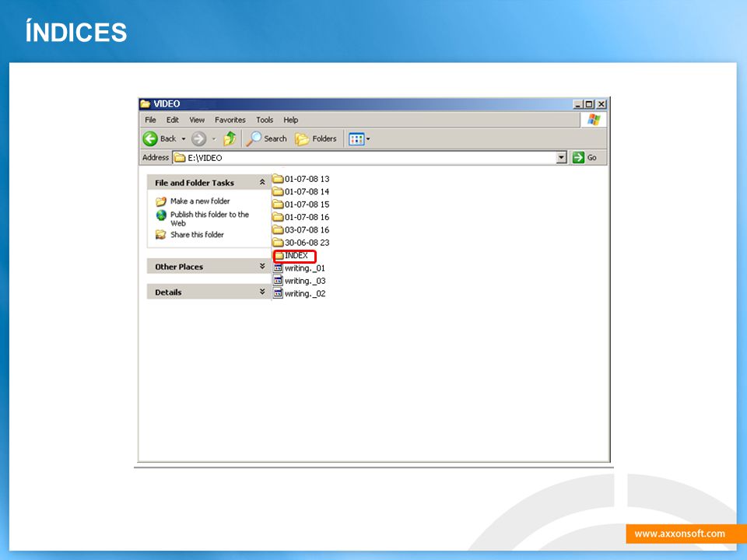
Task: Expand the Address bar dropdown
Action: coord(562,158)
